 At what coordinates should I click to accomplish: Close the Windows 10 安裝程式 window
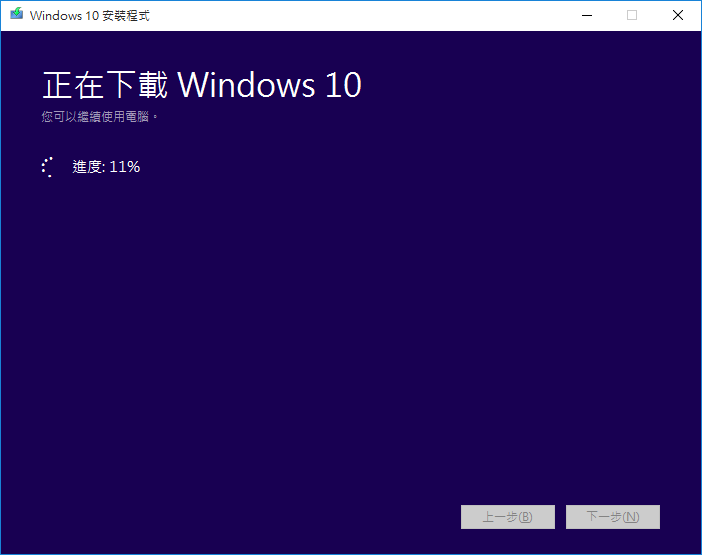[x=677, y=15]
